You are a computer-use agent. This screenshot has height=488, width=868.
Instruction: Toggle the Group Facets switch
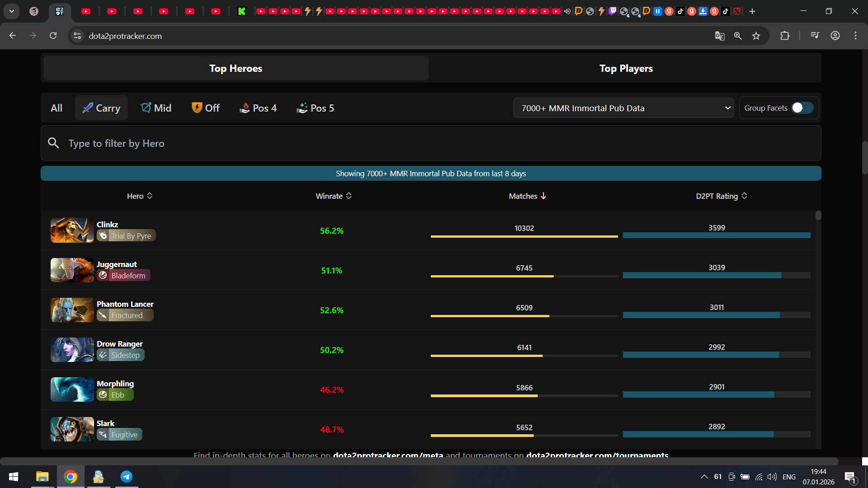802,108
